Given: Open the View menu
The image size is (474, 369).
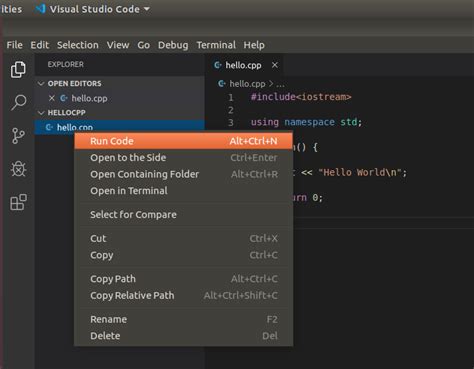Looking at the screenshot, I should point(118,45).
